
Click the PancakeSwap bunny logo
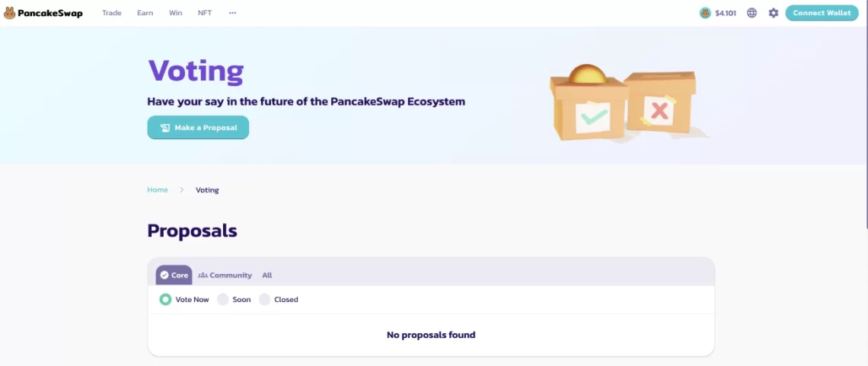tap(9, 13)
